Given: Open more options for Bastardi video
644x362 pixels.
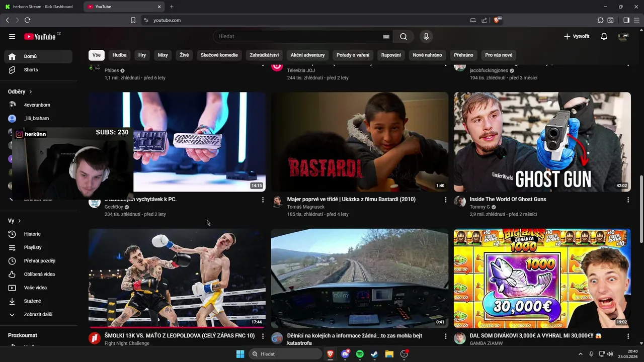Looking at the screenshot, I should [445, 200].
